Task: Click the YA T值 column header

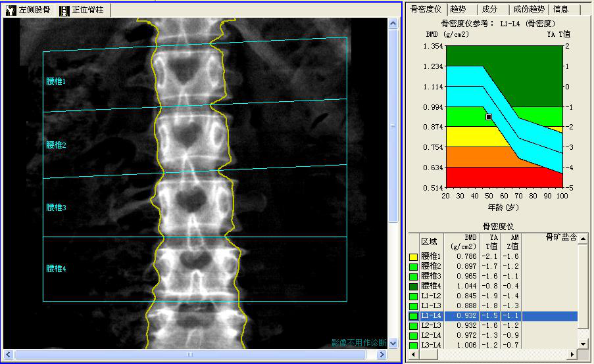Action: pyautogui.click(x=490, y=242)
